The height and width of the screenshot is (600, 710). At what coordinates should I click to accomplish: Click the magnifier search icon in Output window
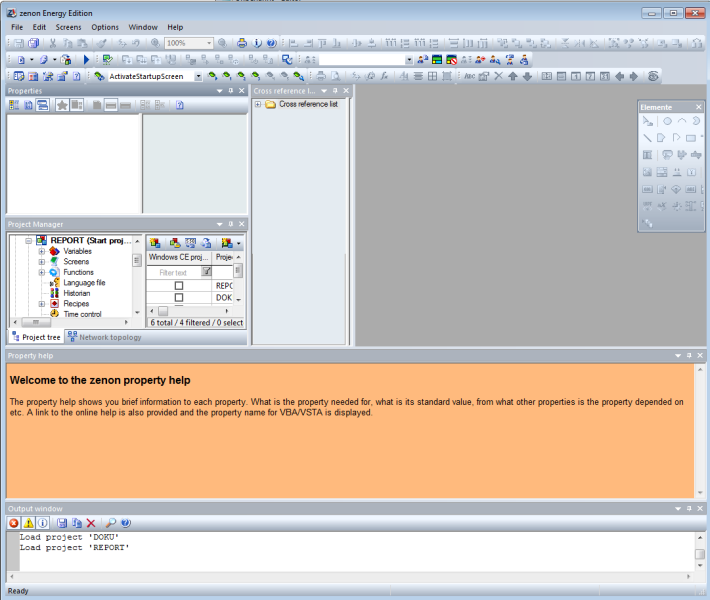tap(110, 523)
